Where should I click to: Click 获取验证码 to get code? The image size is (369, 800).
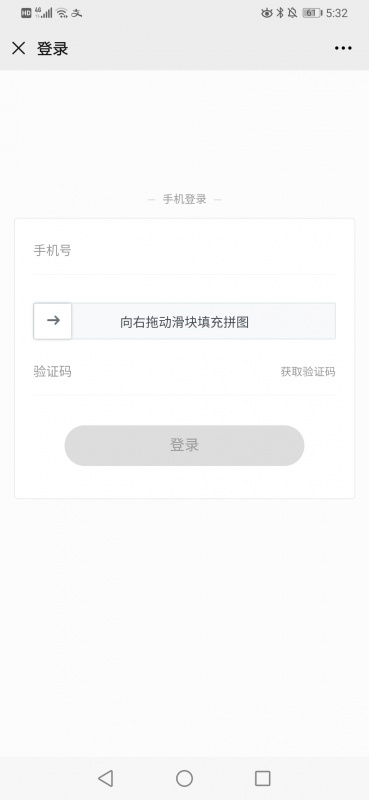point(308,371)
